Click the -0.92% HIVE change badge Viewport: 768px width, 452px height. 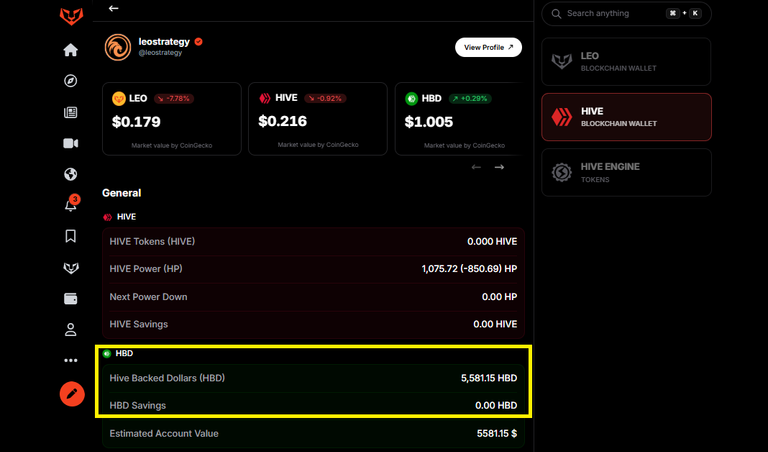[x=326, y=98]
